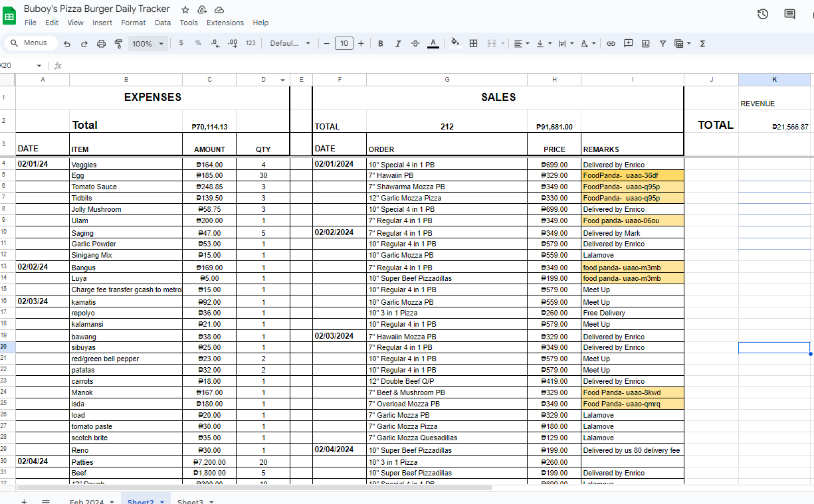Insert a link
The image size is (814, 504).
[x=611, y=44]
